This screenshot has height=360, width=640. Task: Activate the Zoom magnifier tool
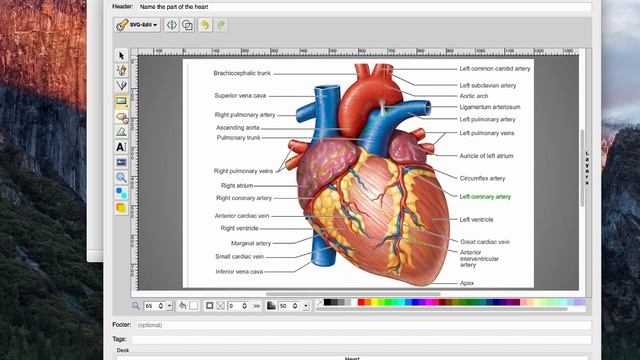[x=121, y=178]
